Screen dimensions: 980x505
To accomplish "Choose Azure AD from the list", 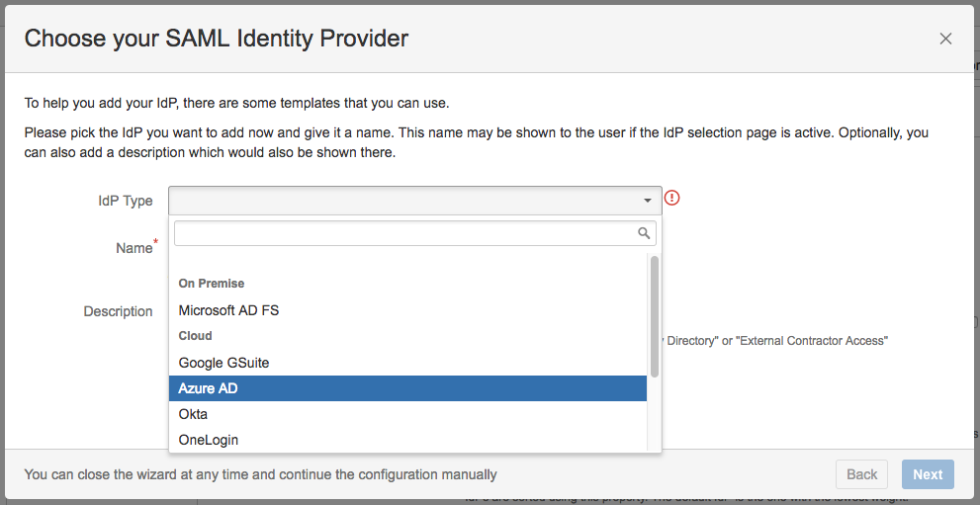I will [407, 387].
